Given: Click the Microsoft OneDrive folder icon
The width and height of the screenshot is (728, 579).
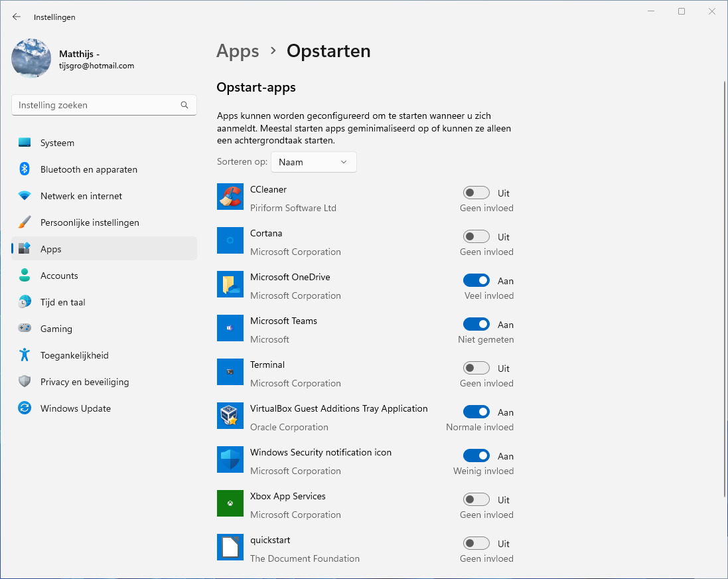Looking at the screenshot, I should tap(230, 284).
